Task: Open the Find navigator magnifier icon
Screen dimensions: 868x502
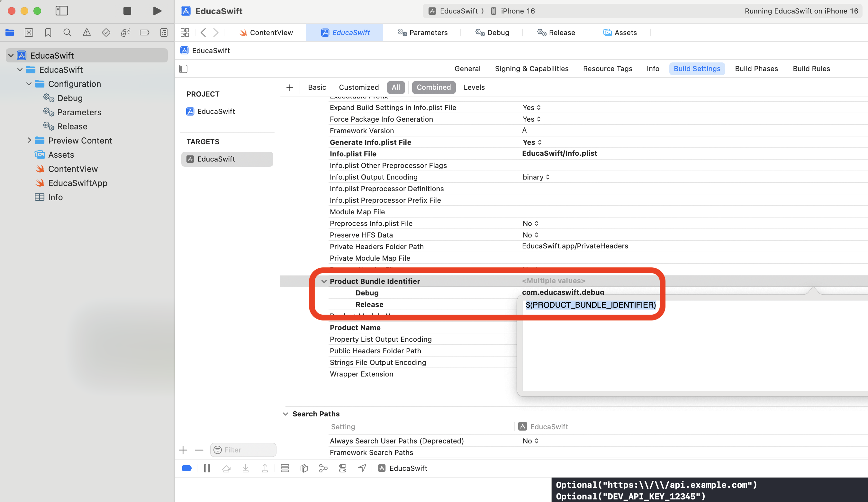Action: click(68, 33)
